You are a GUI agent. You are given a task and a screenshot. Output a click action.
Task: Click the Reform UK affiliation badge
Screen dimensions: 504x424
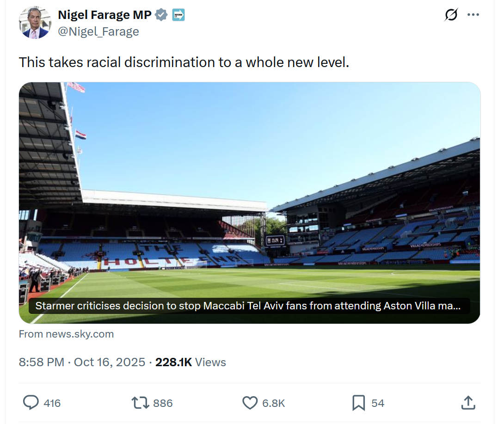point(178,15)
